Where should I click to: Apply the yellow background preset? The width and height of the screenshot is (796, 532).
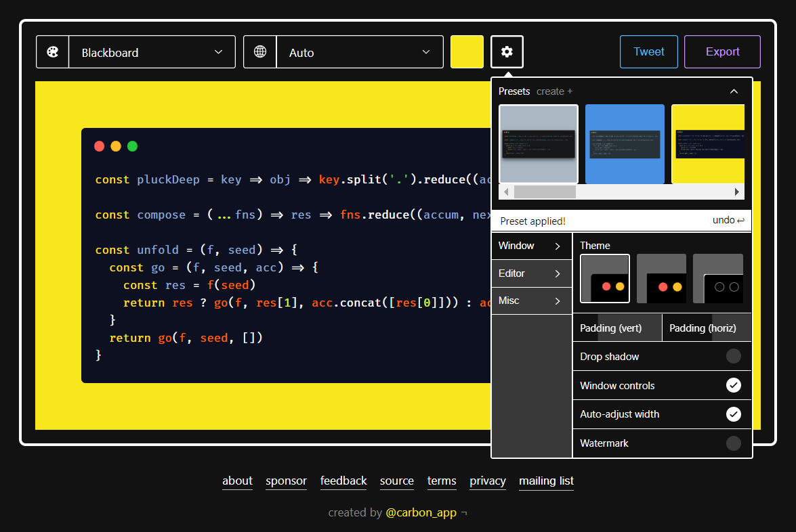coord(708,144)
